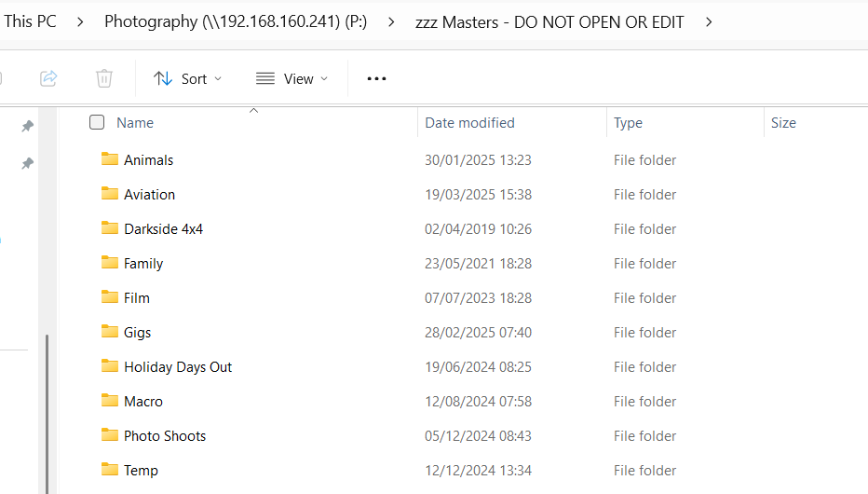Open the View dropdown menu

292,78
